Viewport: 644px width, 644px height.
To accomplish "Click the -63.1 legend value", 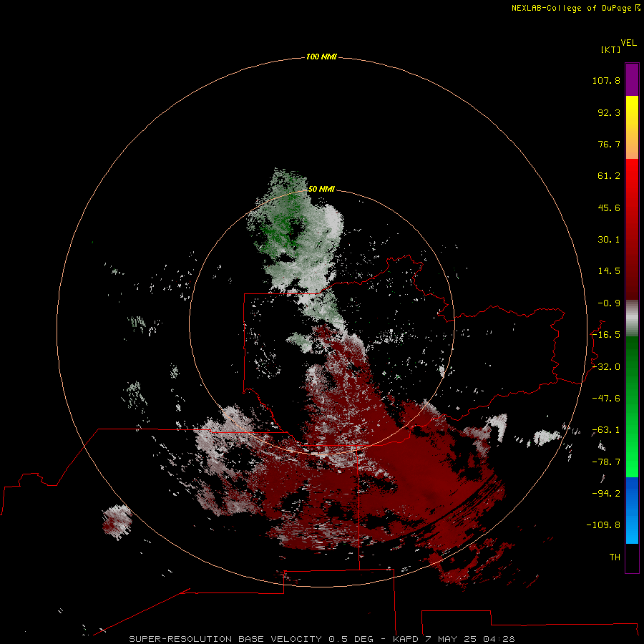I will click(606, 430).
